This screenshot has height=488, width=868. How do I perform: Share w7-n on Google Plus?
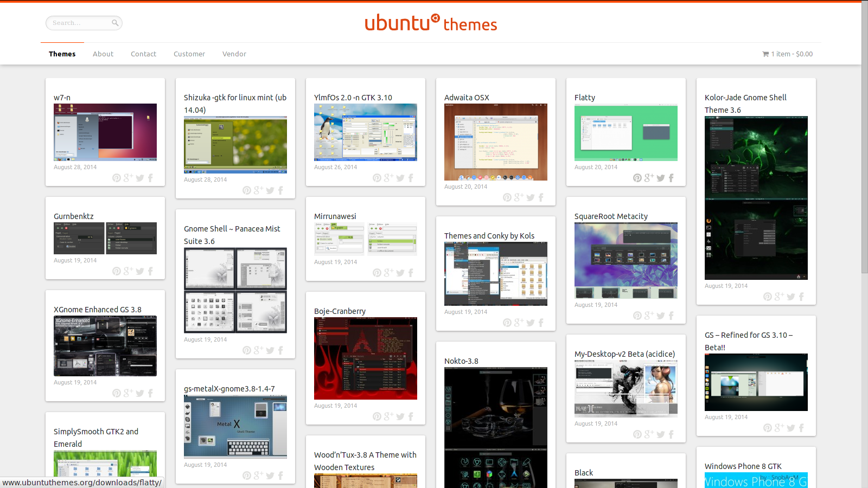128,178
